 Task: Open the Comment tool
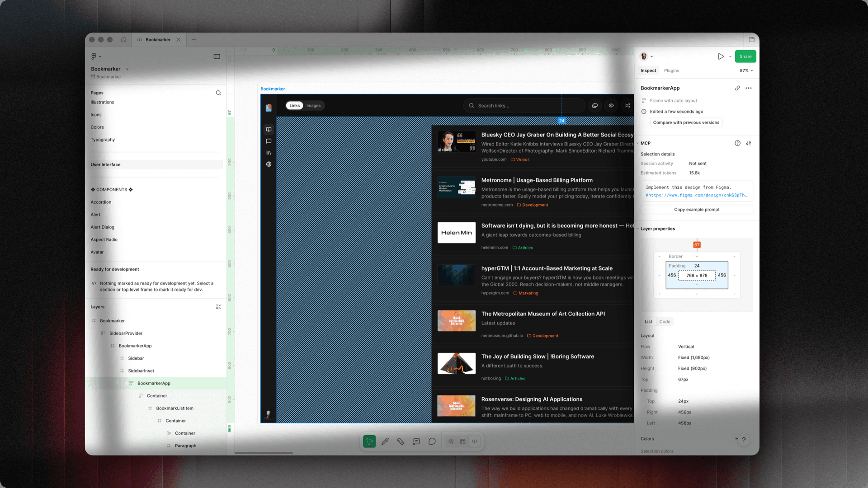pyautogui.click(x=432, y=441)
